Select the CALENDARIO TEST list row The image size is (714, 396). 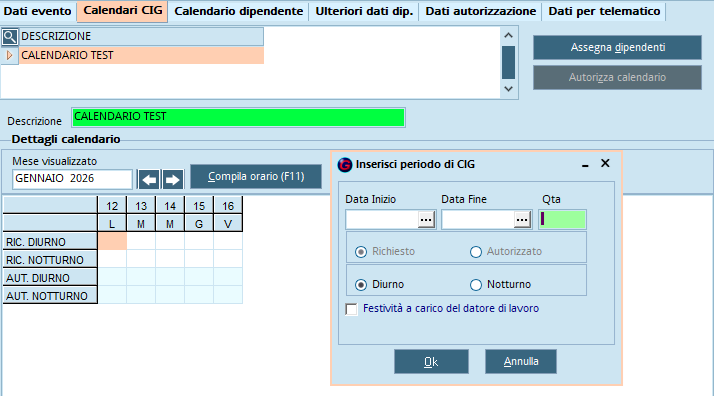coord(141,56)
